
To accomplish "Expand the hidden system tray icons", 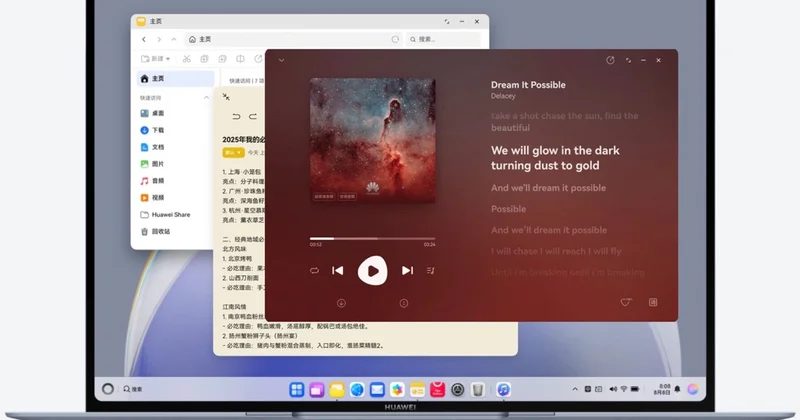I will click(575, 389).
